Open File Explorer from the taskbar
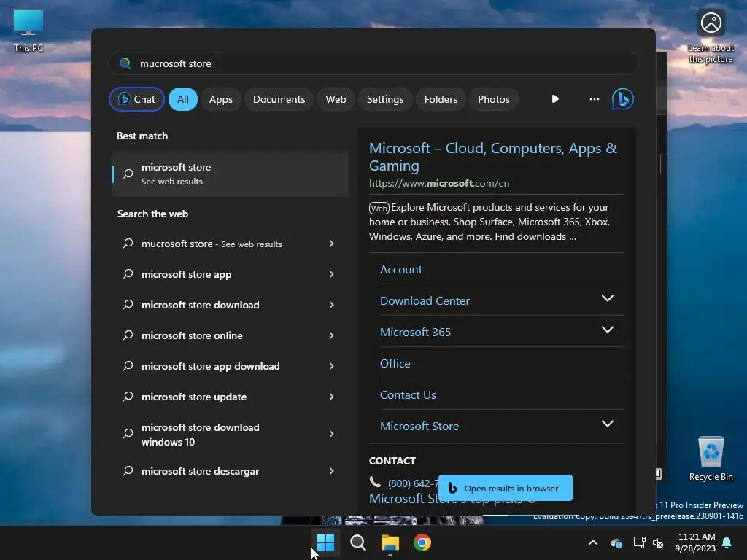This screenshot has width=747, height=560. click(390, 542)
